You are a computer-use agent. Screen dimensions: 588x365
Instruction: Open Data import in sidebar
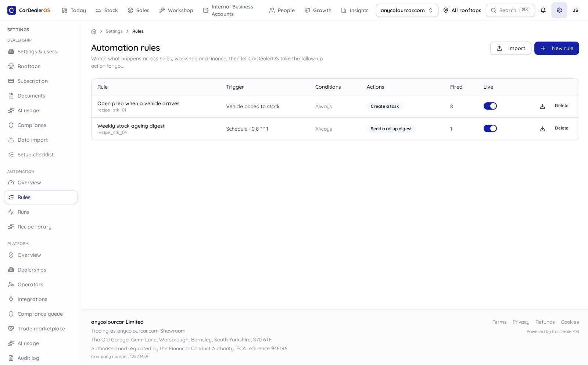pyautogui.click(x=41, y=140)
